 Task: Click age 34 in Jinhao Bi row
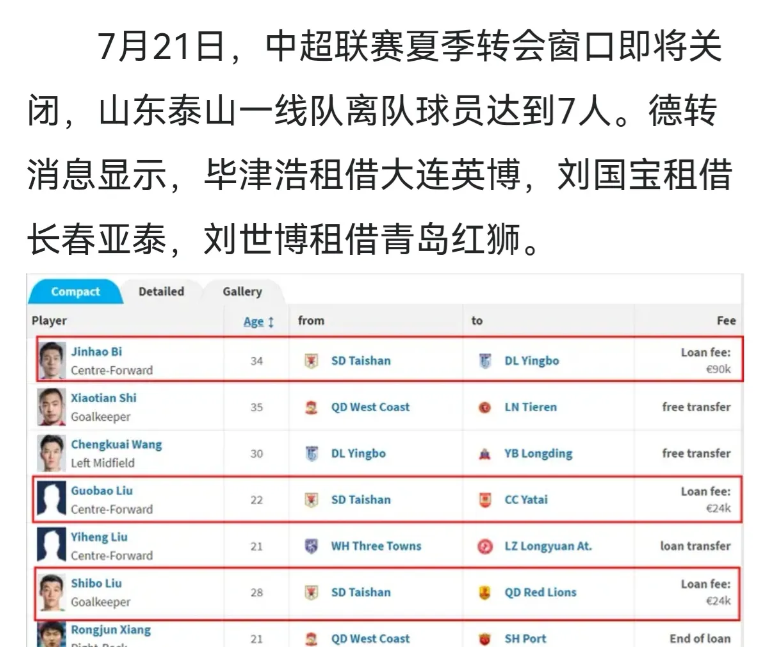coord(257,361)
